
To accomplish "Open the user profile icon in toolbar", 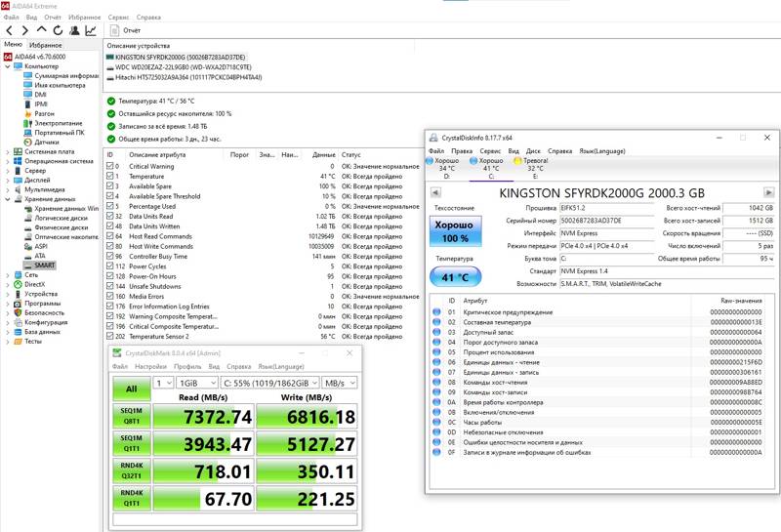I will pos(74,31).
